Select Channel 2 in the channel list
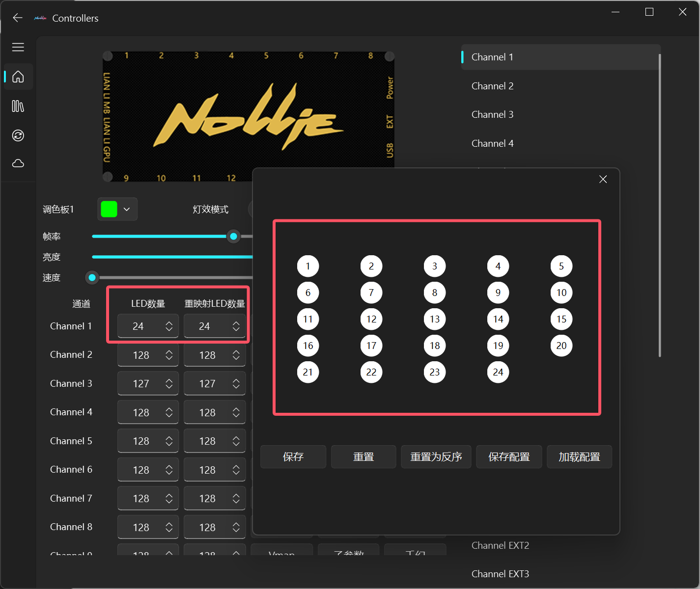This screenshot has height=589, width=700. (560, 86)
